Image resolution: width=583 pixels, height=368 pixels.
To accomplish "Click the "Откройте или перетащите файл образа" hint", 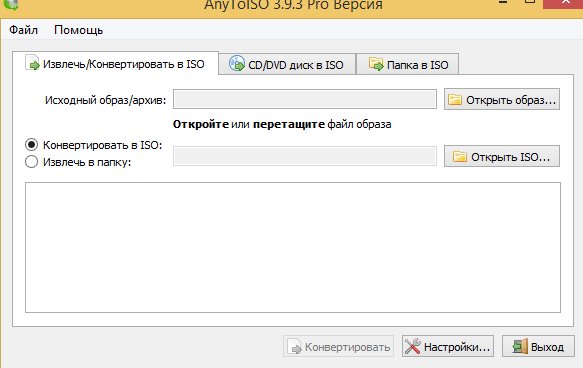I will point(282,124).
